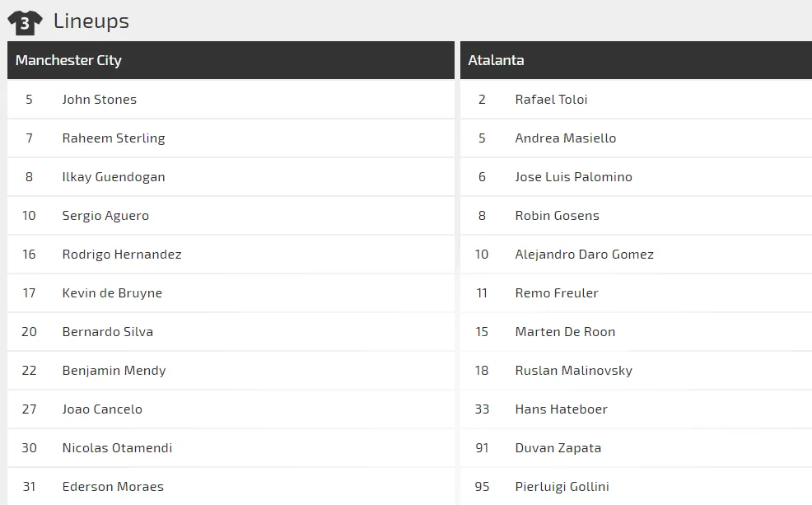Select Bernardo Silva from the lineup
Viewport: 812px width, 505px height.
point(108,332)
